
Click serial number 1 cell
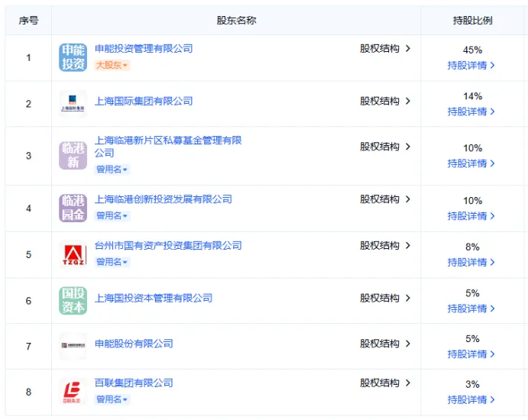click(28, 57)
